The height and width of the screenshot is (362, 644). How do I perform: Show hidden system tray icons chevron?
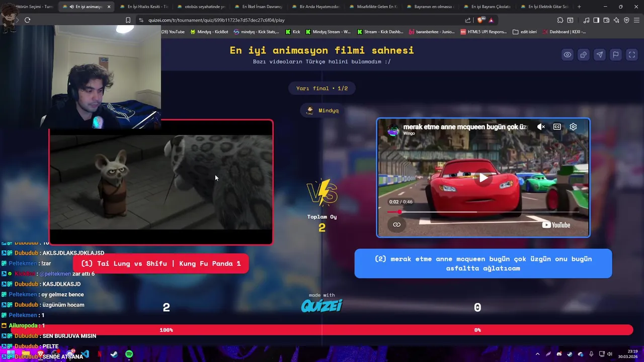pyautogui.click(x=537, y=354)
